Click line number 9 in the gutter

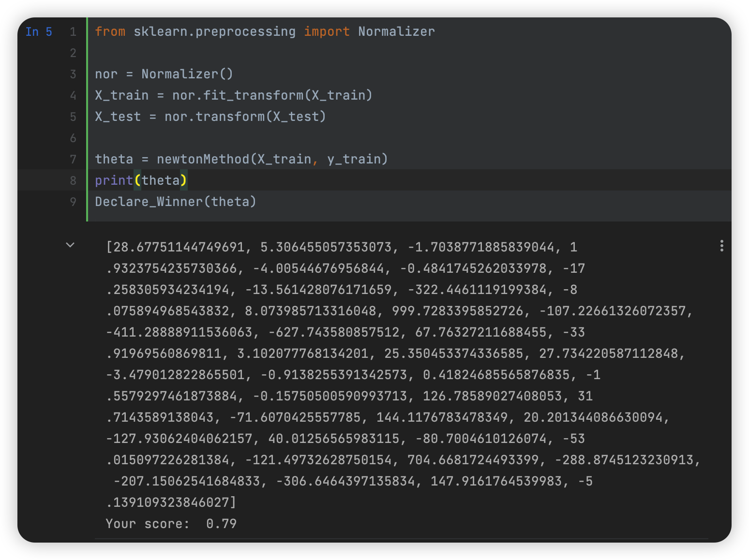73,202
